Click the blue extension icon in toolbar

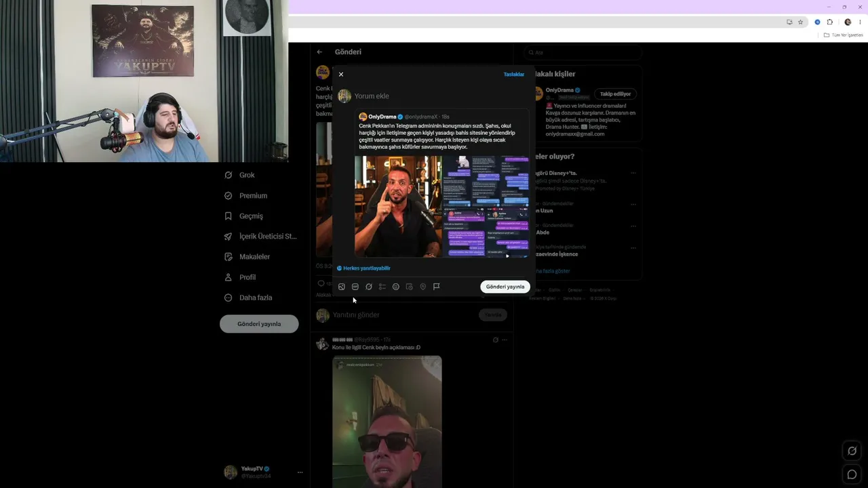pyautogui.click(x=817, y=22)
